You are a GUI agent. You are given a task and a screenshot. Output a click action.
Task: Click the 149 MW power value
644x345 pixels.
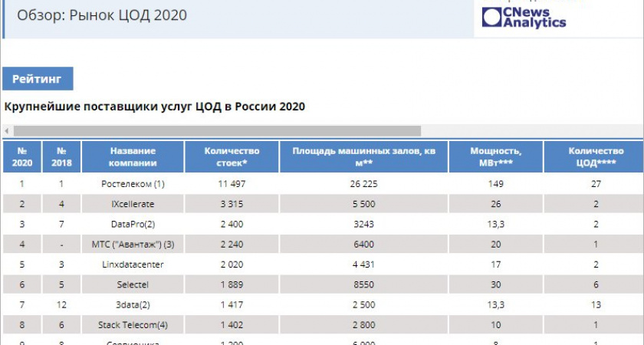point(496,183)
